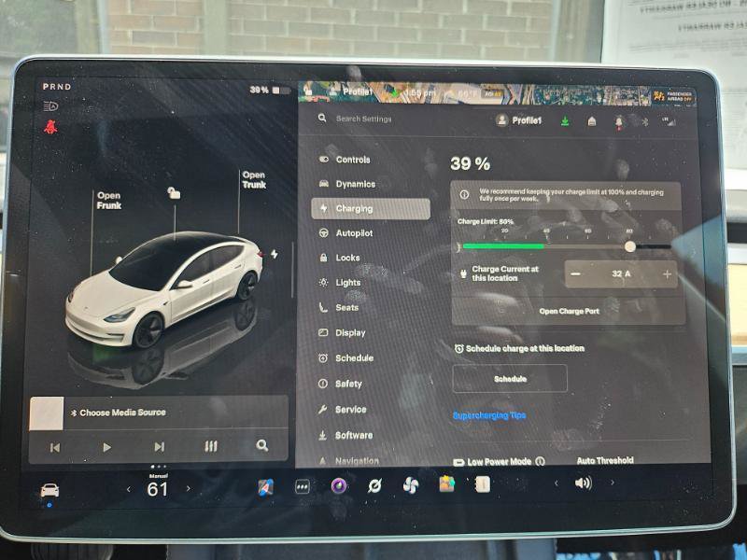Skip to previous track
The width and height of the screenshot is (747, 560).
tap(55, 447)
